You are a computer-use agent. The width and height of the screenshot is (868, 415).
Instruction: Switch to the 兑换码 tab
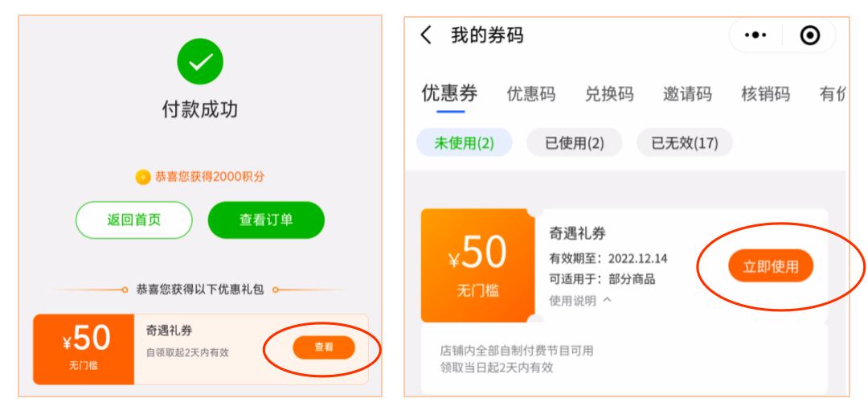[x=609, y=94]
